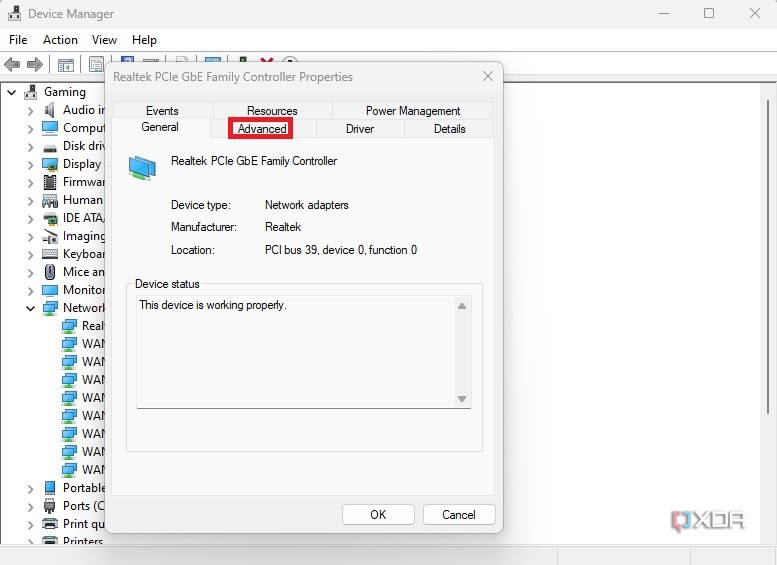Click the Device Manager title bar icon
The image size is (777, 565).
click(14, 13)
